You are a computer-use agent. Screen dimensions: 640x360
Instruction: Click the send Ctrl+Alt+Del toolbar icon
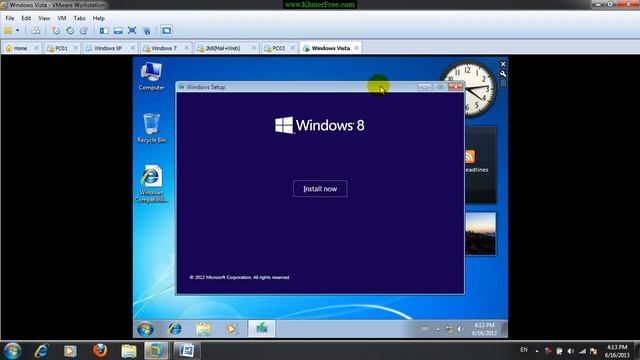pos(36,31)
